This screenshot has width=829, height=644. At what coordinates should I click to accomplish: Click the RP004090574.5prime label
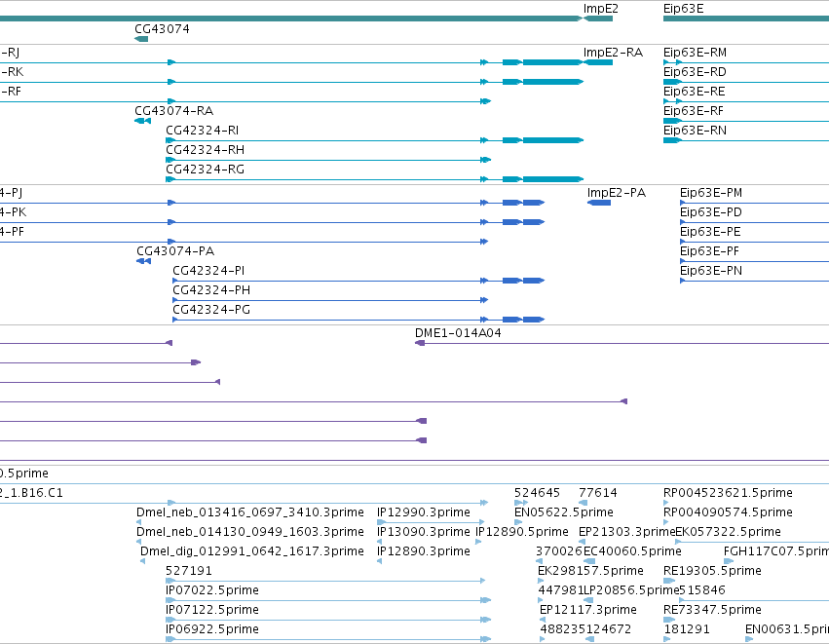click(x=728, y=512)
